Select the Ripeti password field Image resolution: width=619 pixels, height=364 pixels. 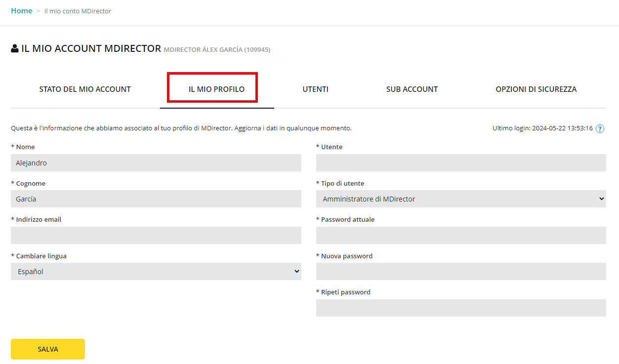click(x=460, y=308)
